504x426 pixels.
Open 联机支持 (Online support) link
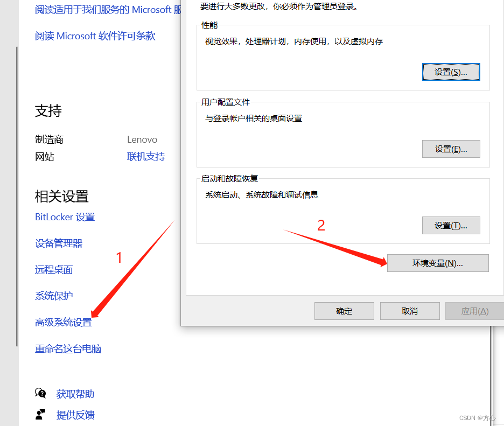point(146,156)
